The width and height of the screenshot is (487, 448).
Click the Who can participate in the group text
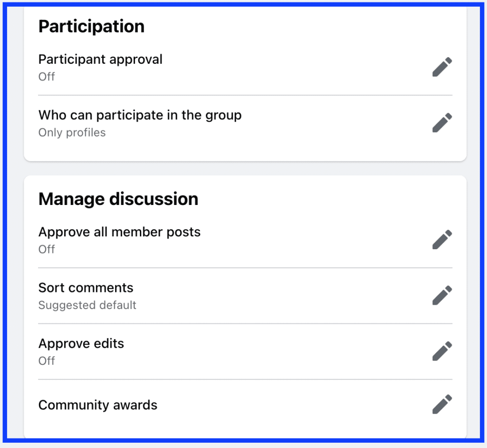(140, 115)
